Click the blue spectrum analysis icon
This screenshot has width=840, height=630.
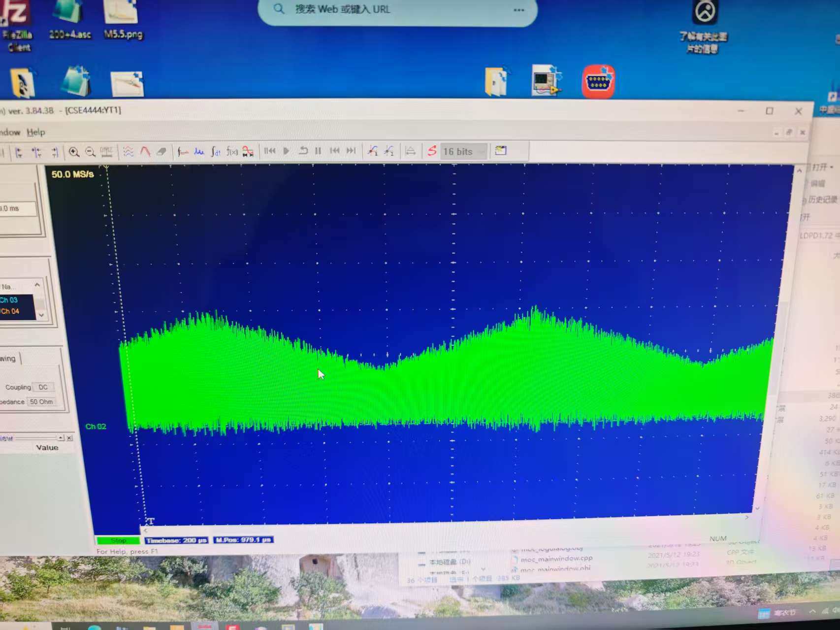tap(199, 152)
